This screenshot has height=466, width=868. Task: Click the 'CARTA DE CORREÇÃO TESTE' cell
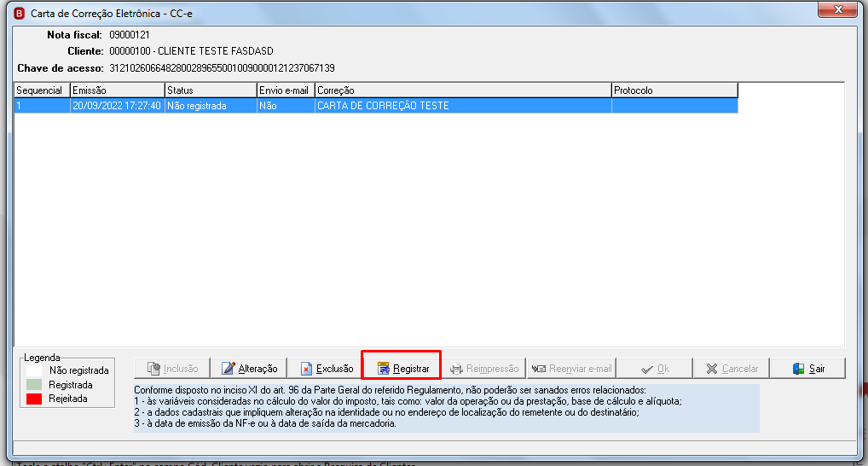point(463,106)
